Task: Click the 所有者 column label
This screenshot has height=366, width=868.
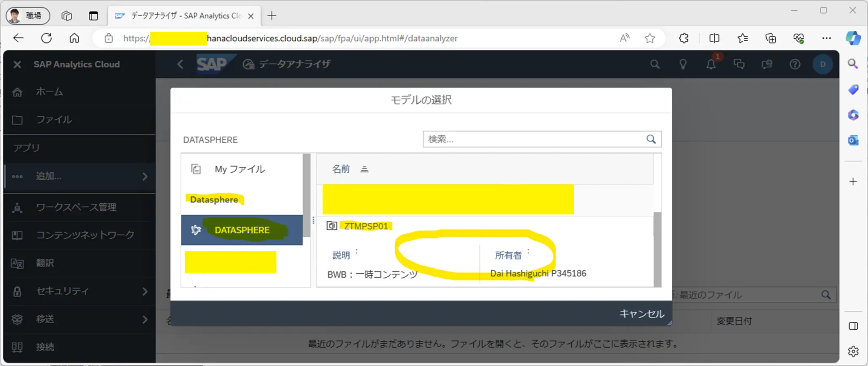Action: tap(508, 255)
